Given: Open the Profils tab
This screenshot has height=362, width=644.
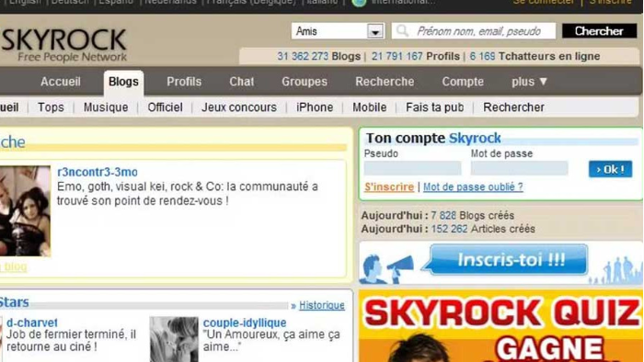Looking at the screenshot, I should [x=184, y=82].
